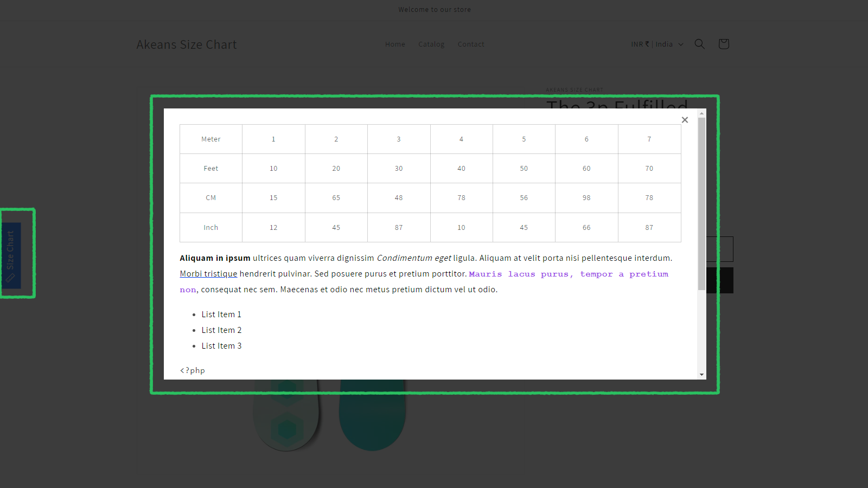Click the Welcome to our store announcement
Screen dimensions: 868x488
click(x=435, y=10)
